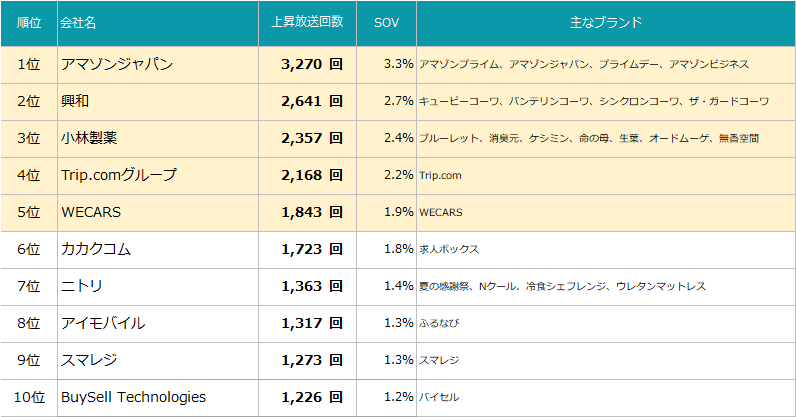Click the スマレジ company name cell
This screenshot has width=796, height=417.
(x=89, y=360)
